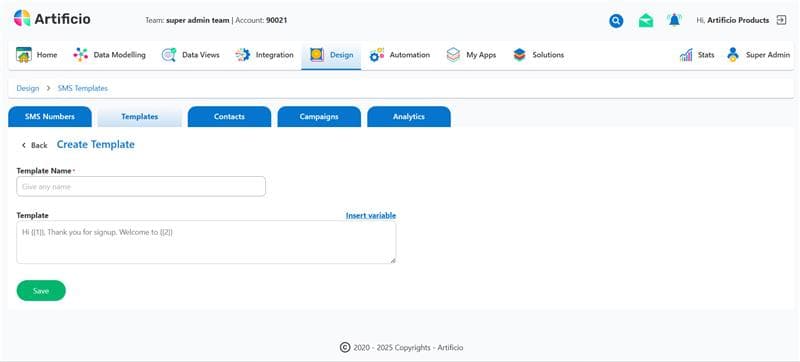Switch to the SMS Numbers tab

[50, 117]
